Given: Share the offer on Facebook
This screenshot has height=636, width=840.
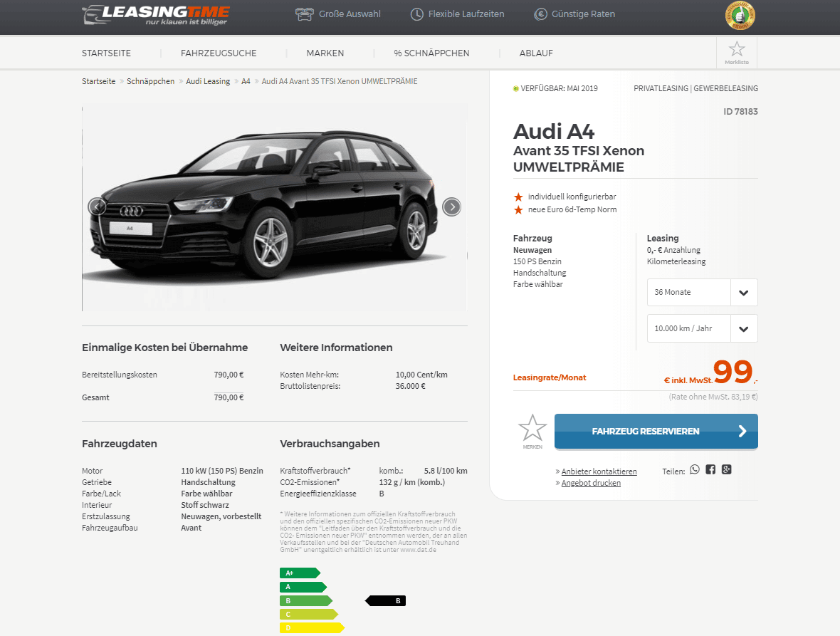Looking at the screenshot, I should [x=710, y=470].
